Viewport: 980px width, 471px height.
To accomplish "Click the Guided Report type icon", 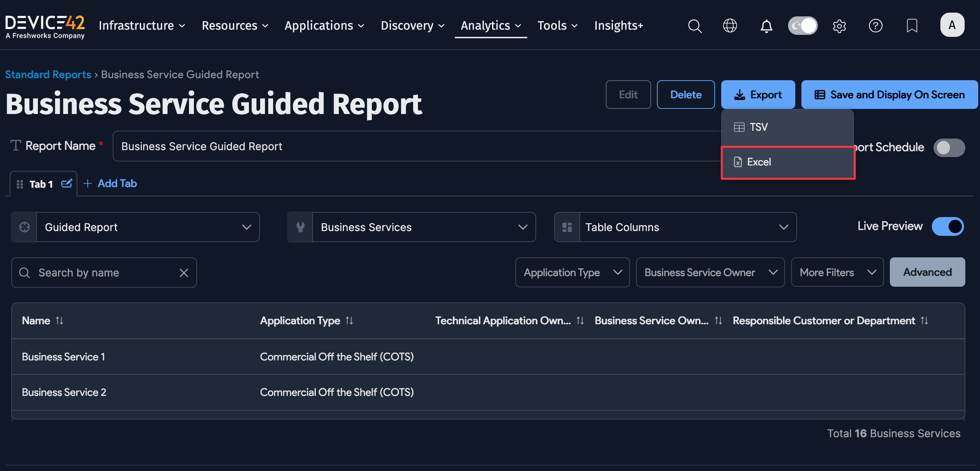I will click(24, 227).
